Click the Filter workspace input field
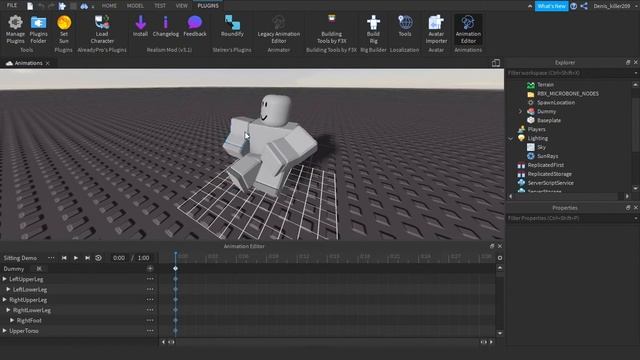 pyautogui.click(x=570, y=73)
